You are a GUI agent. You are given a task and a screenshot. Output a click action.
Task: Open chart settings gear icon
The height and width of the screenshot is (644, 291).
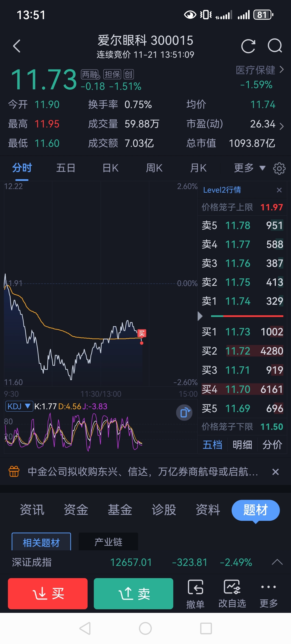click(279, 168)
